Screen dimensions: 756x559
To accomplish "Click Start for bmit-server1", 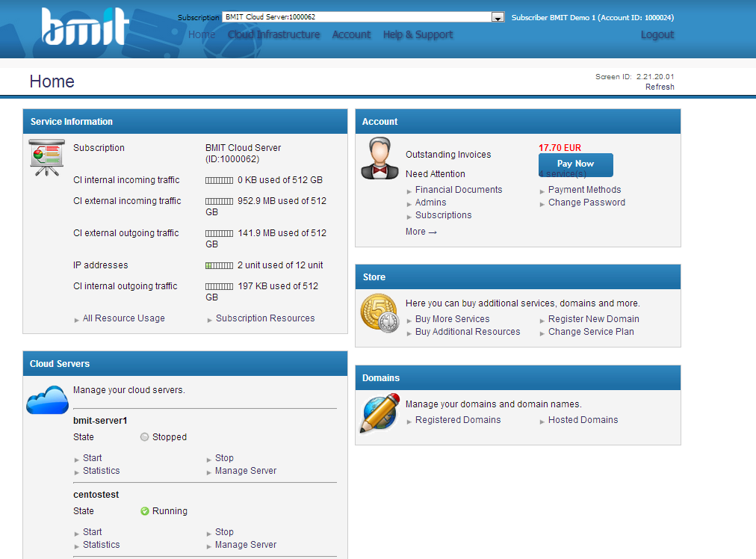I will [92, 458].
